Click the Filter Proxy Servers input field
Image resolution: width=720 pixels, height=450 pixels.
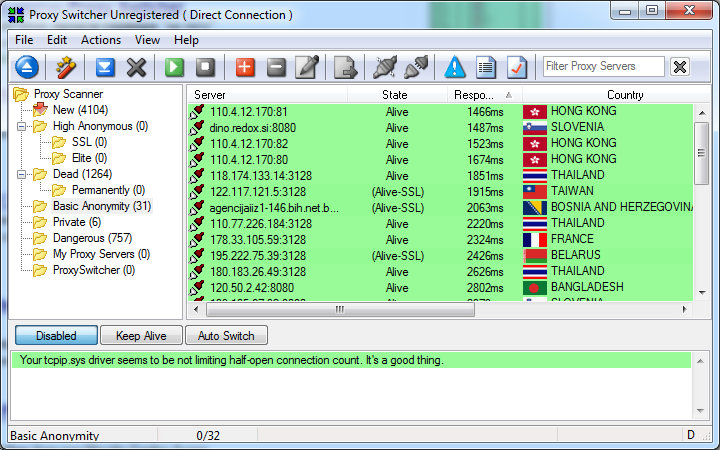click(603, 67)
